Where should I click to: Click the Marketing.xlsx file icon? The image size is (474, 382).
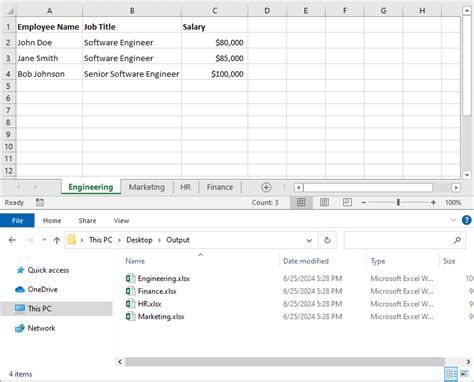(130, 316)
